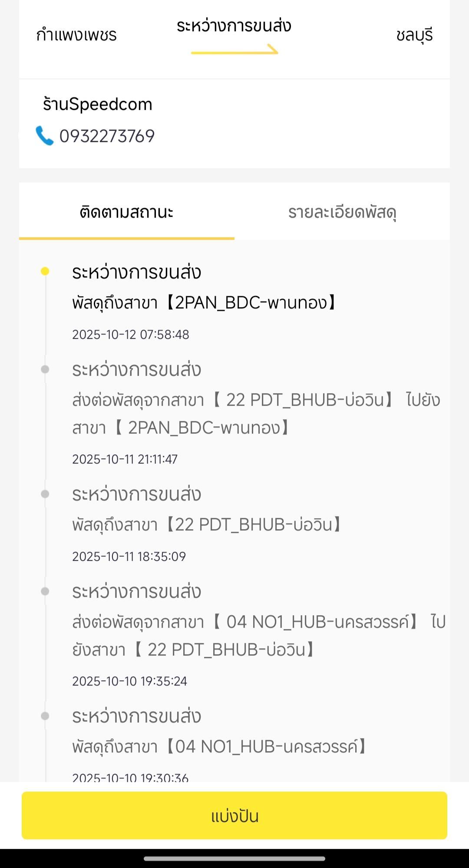Tap the home indicator bar at bottom

coord(234,858)
